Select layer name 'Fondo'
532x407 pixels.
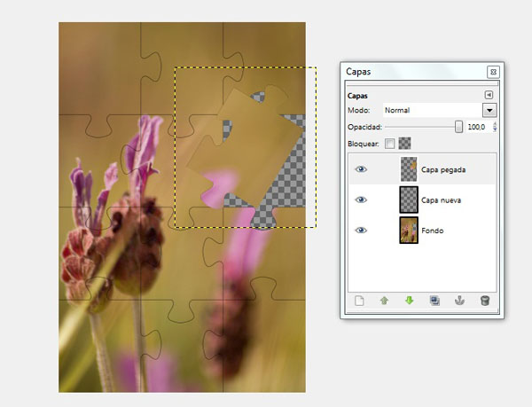tap(433, 231)
